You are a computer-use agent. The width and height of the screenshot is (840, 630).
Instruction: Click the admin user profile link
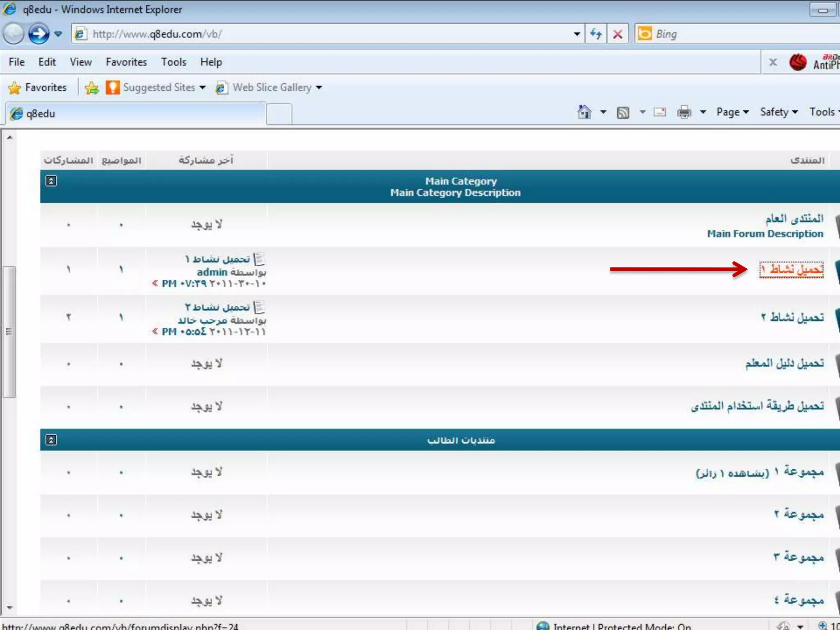pyautogui.click(x=212, y=272)
